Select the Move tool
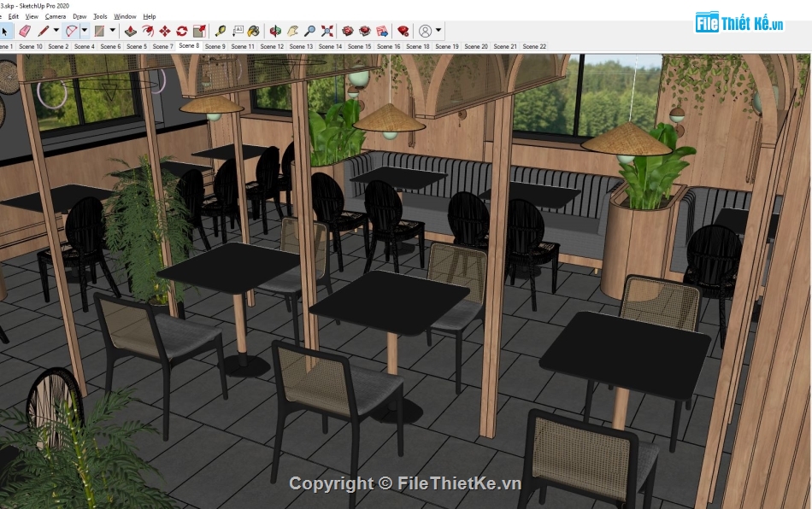 point(165,32)
